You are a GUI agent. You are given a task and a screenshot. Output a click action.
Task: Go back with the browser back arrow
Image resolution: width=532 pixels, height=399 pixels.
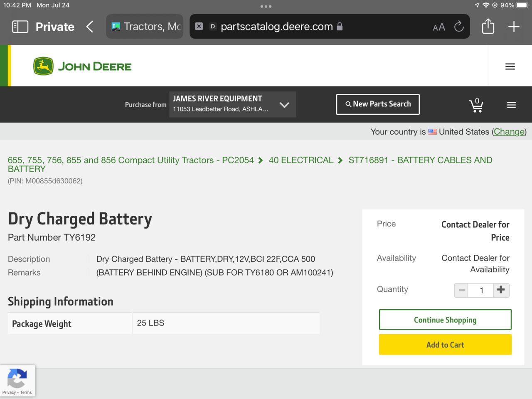click(90, 27)
